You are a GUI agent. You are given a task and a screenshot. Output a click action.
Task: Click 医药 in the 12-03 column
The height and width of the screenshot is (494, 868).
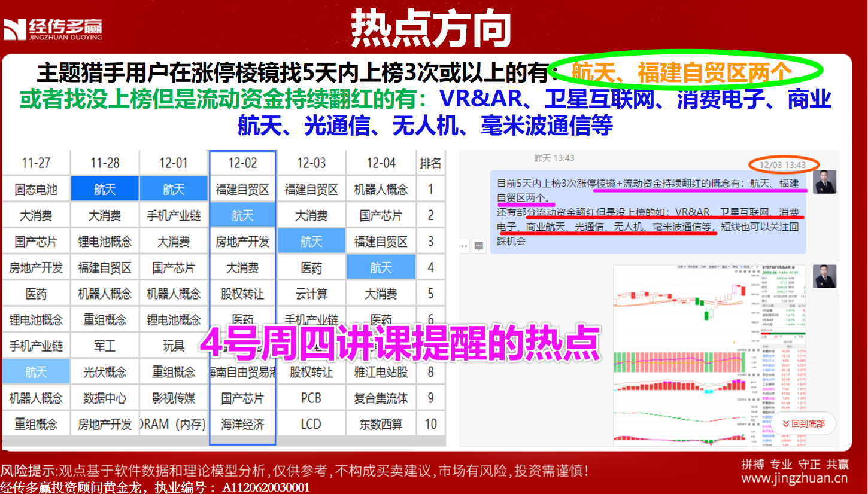pyautogui.click(x=311, y=267)
